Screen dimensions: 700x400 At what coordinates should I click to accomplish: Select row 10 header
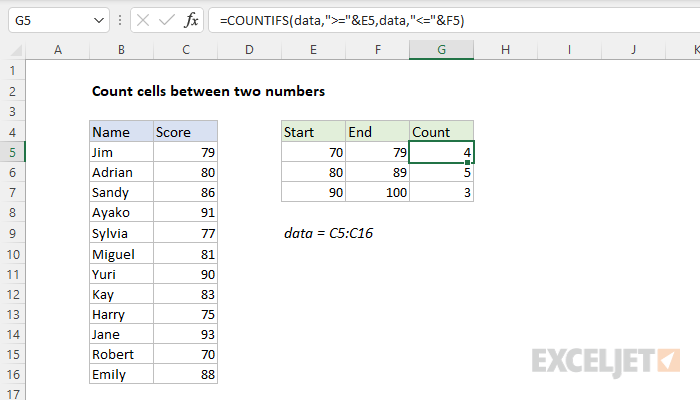point(12,254)
